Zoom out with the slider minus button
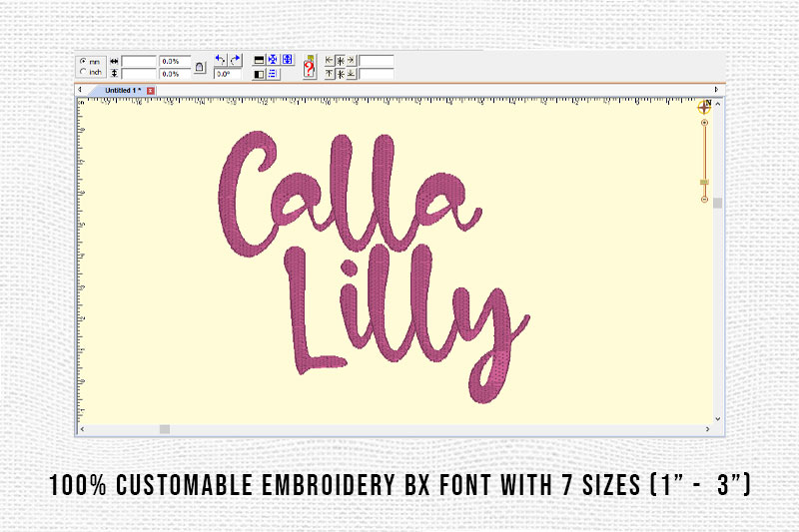The image size is (799, 532). [x=705, y=199]
